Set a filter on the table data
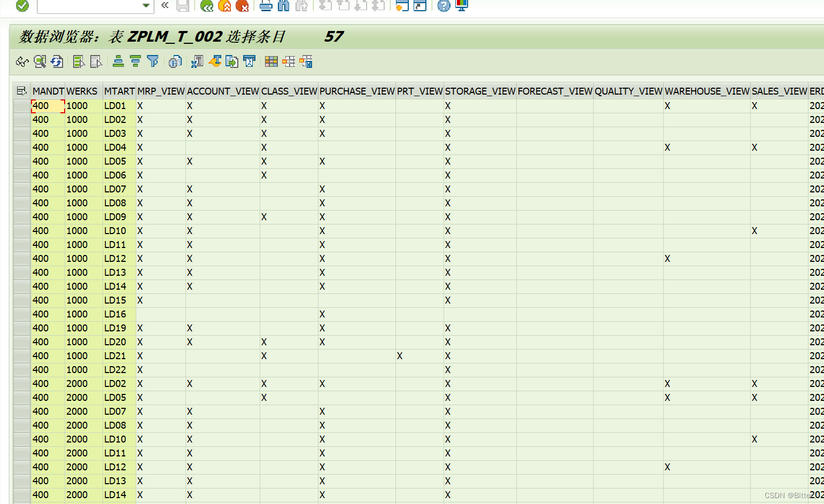 pyautogui.click(x=153, y=61)
